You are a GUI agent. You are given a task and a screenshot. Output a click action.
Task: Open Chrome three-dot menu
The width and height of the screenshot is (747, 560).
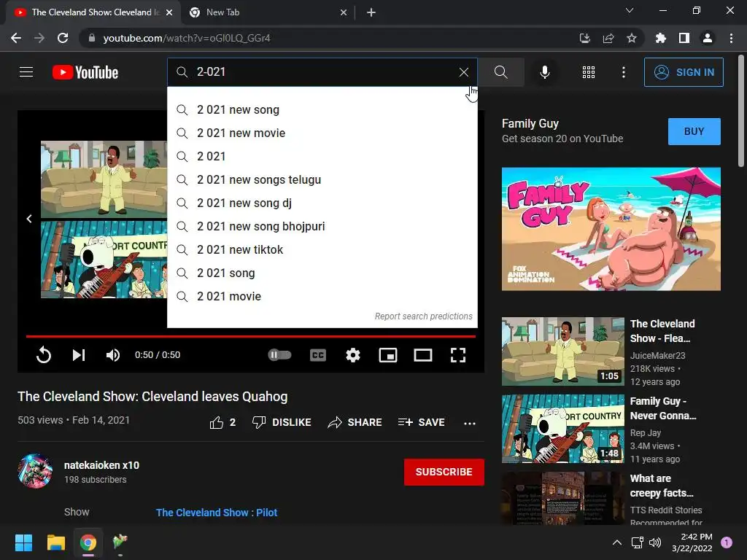[x=731, y=38]
